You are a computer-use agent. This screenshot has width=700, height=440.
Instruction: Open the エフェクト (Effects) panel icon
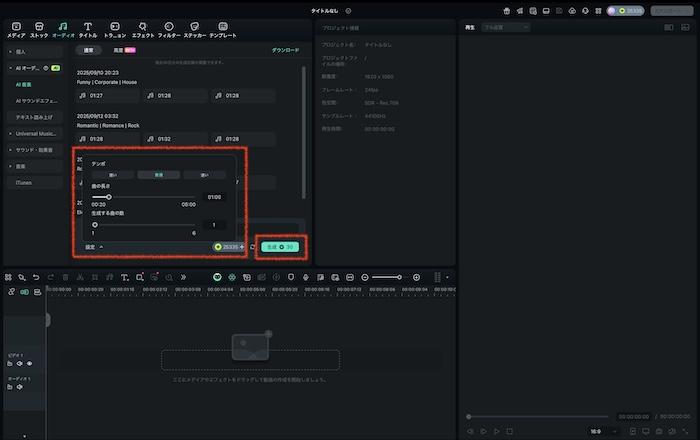pos(143,29)
